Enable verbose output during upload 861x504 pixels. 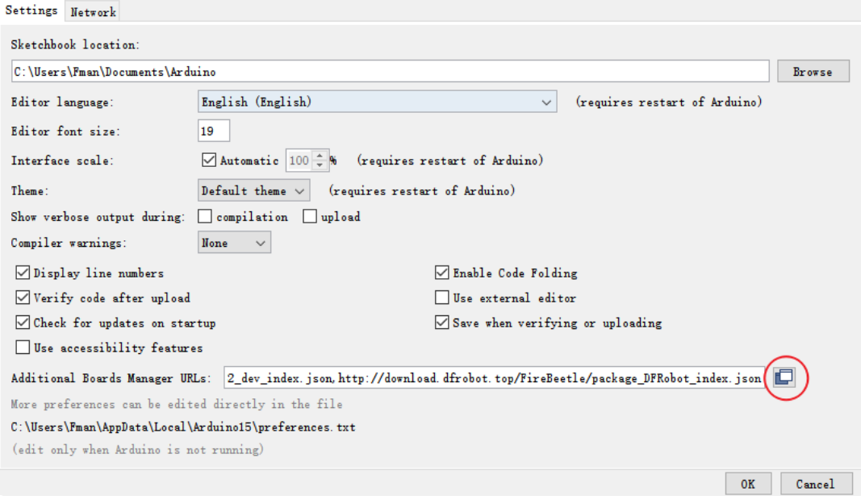coord(310,216)
